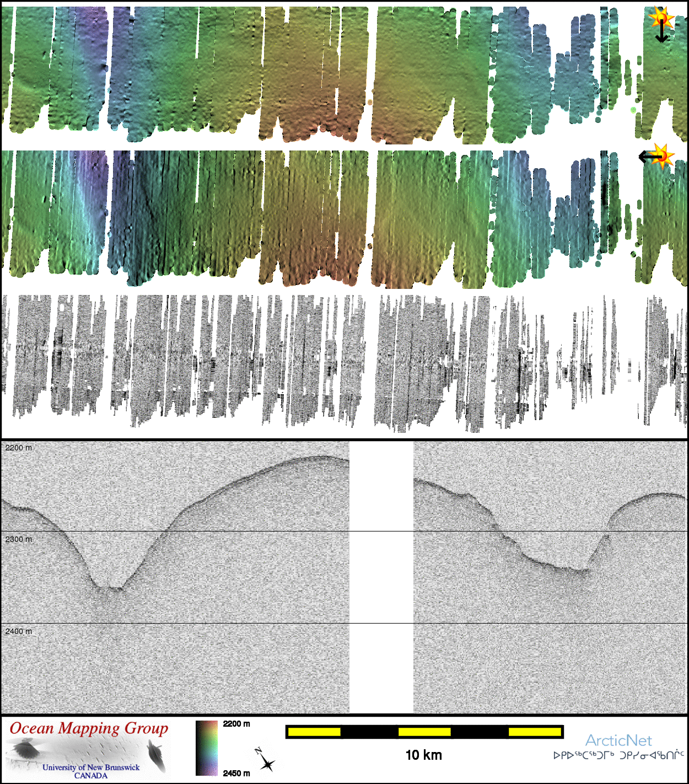Click the 2400 m depth line label
Viewport: 689px width, 784px height.
click(19, 631)
